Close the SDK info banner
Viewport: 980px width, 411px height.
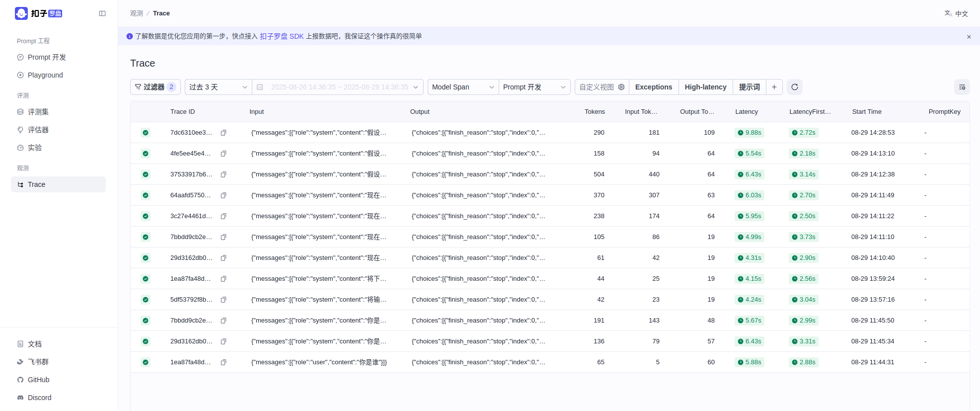pyautogui.click(x=969, y=37)
